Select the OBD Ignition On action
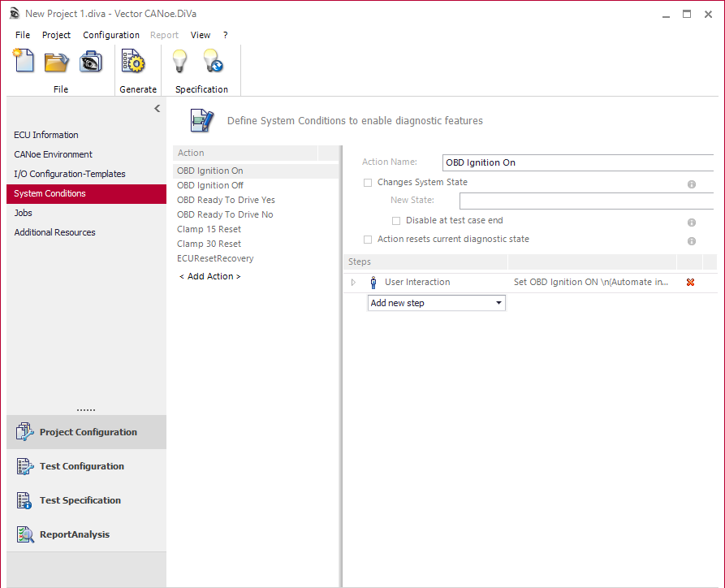Viewport: 725px width, 588px height. click(256, 171)
